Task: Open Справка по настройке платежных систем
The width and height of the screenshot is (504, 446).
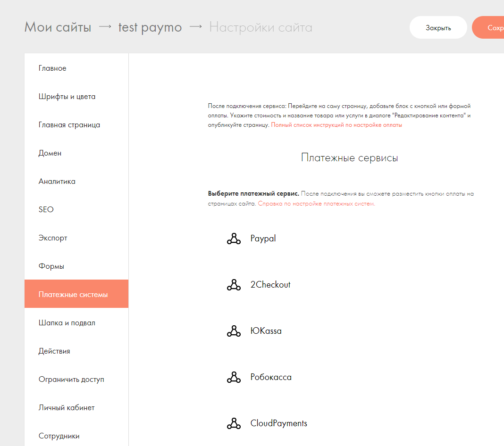Action: point(317,204)
